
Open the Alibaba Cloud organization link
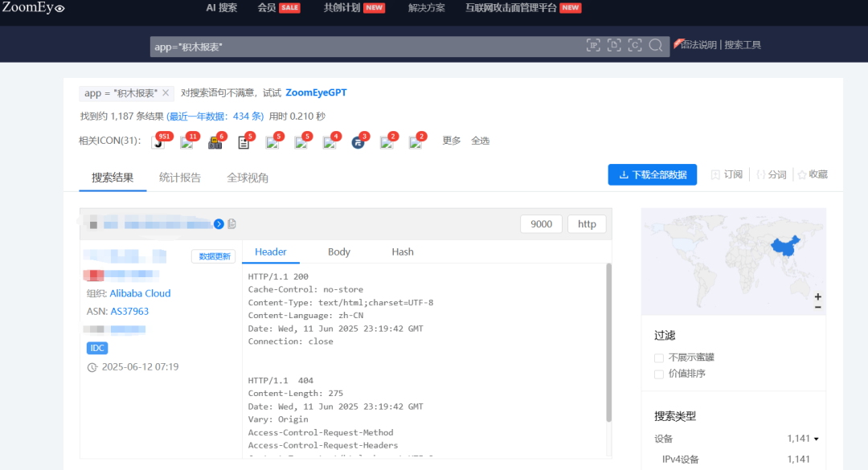[x=140, y=293]
